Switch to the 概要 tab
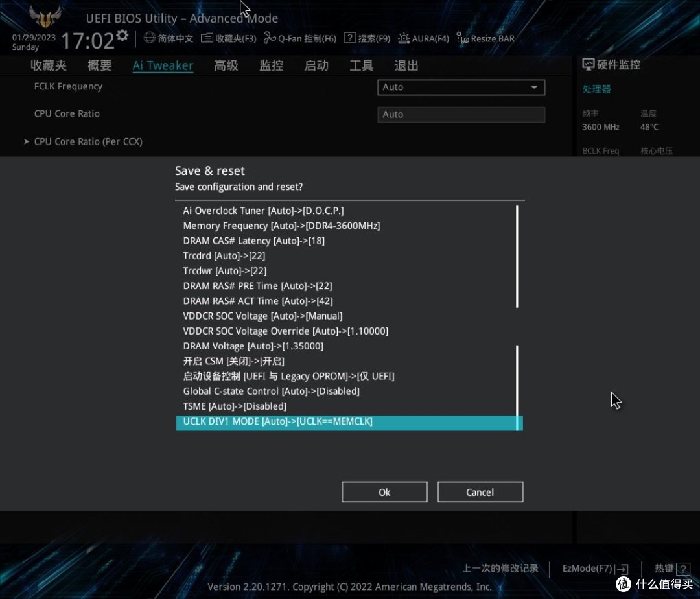 [100, 65]
